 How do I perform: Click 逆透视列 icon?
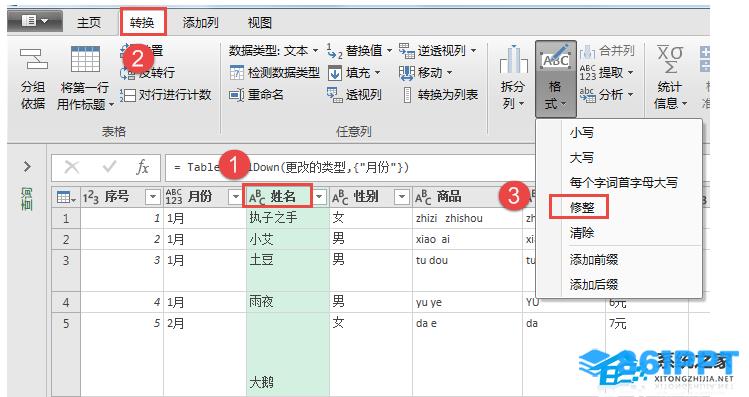(407, 51)
